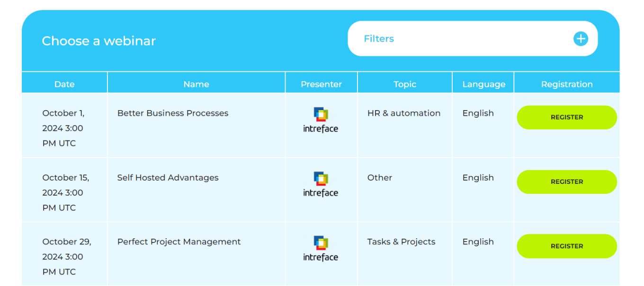Click the English language label in the first row

pyautogui.click(x=478, y=113)
